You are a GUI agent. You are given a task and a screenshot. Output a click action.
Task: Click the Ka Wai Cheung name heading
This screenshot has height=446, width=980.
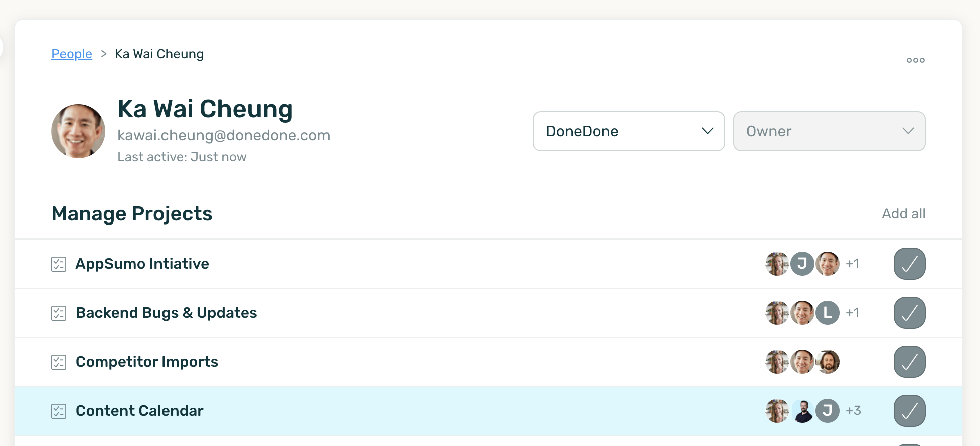205,109
